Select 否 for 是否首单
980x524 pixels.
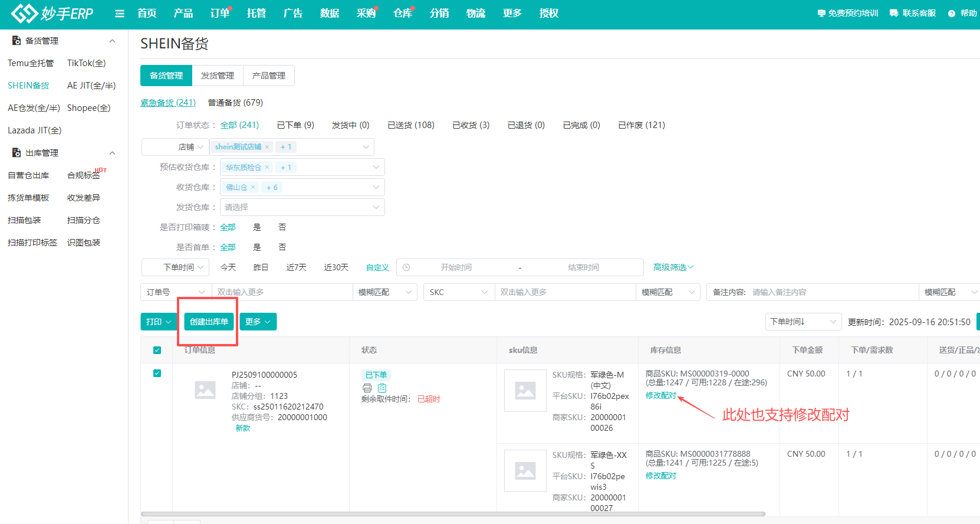[282, 247]
